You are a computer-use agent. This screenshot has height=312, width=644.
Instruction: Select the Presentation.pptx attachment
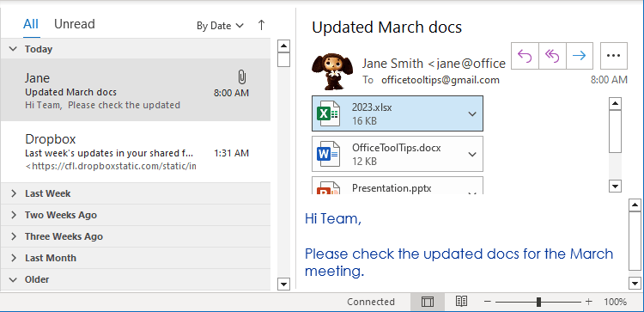[398, 186]
